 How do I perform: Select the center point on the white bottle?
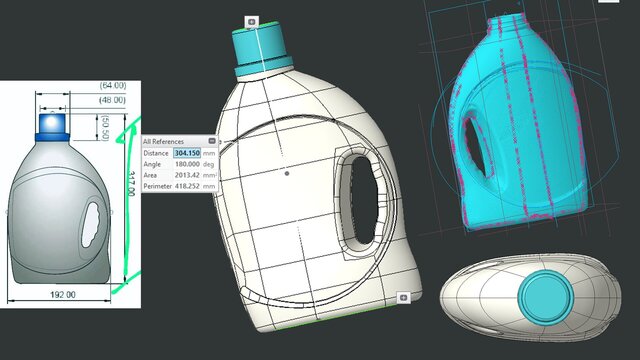pos(287,173)
